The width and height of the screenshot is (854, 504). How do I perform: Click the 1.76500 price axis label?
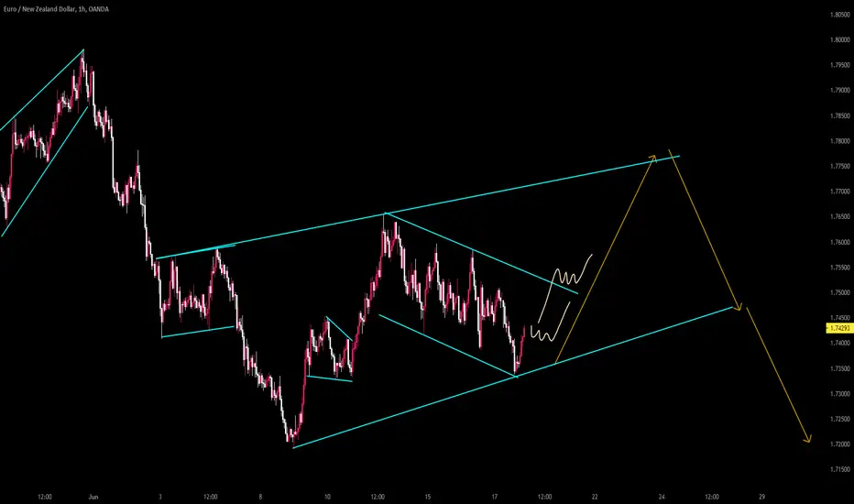click(x=840, y=217)
